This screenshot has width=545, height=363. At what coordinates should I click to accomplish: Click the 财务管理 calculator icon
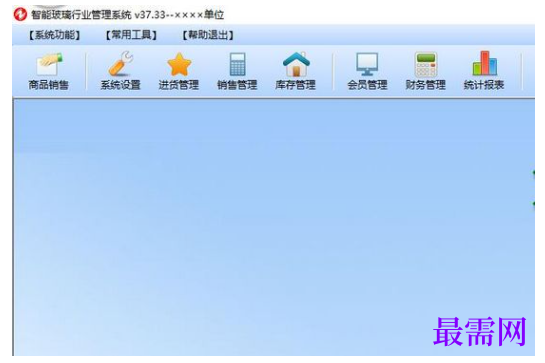coord(426,64)
